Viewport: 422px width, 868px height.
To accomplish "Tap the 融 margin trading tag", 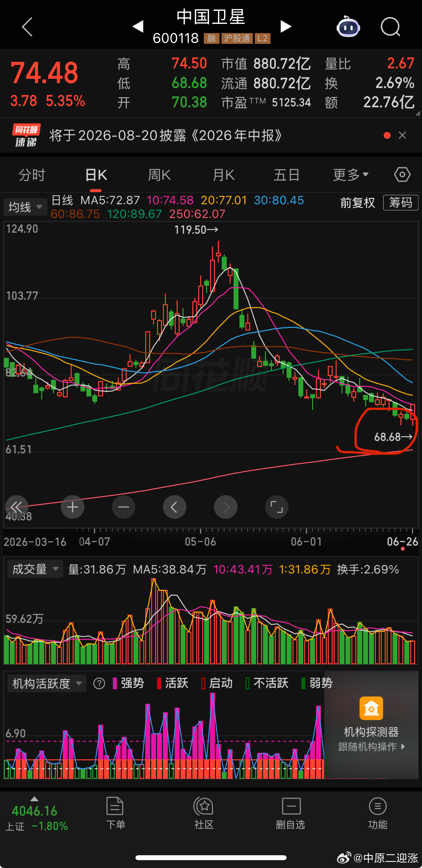I will [x=212, y=38].
